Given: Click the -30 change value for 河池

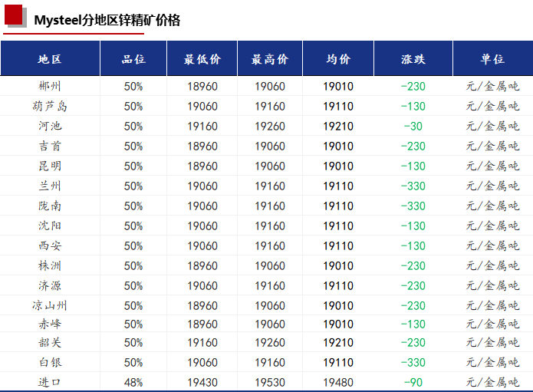Looking at the screenshot, I should 413,127.
